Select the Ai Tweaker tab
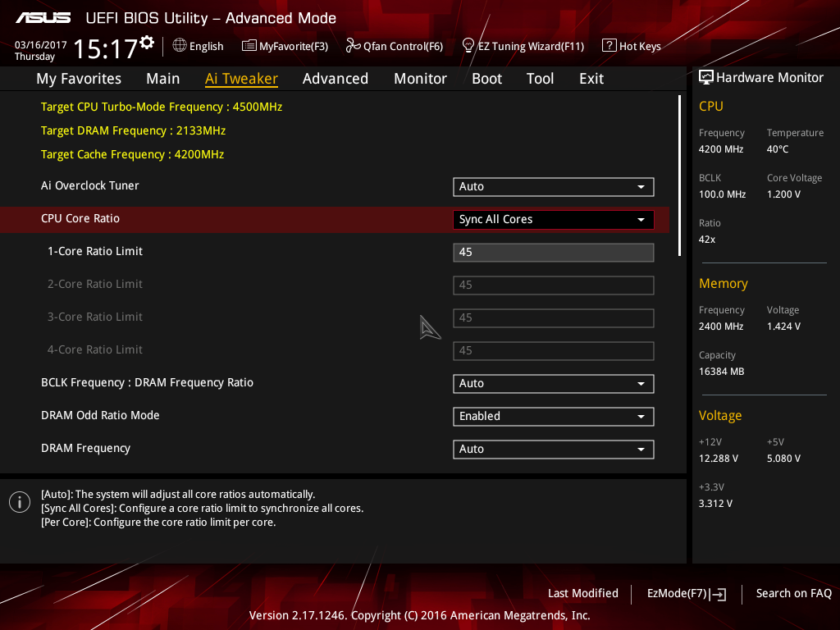The height and width of the screenshot is (630, 840). [x=241, y=79]
